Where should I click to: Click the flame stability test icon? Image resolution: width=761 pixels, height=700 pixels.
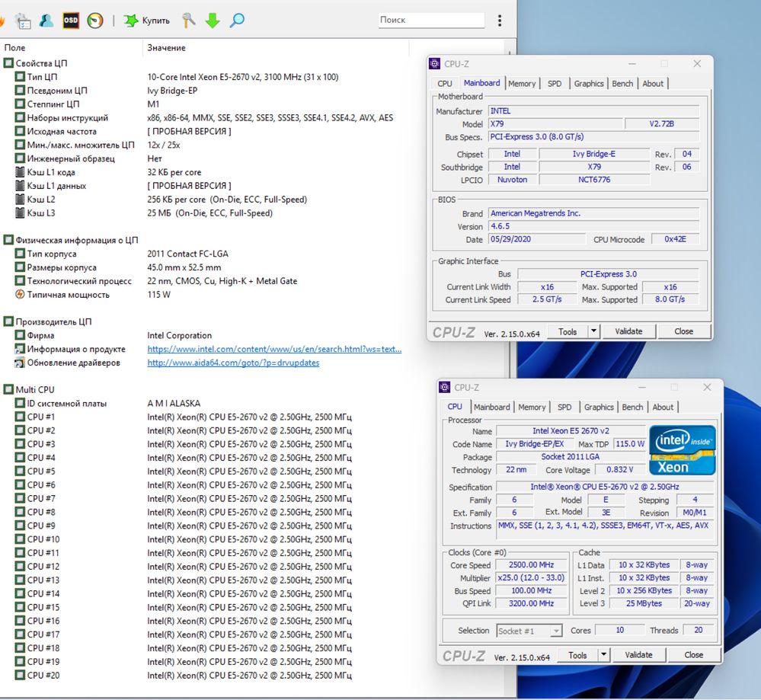pos(2,21)
